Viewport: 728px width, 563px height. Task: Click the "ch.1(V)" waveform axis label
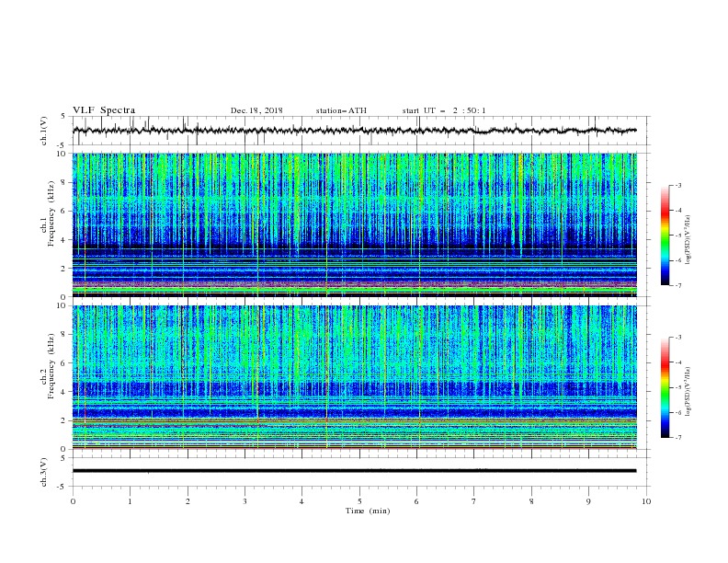44,131
